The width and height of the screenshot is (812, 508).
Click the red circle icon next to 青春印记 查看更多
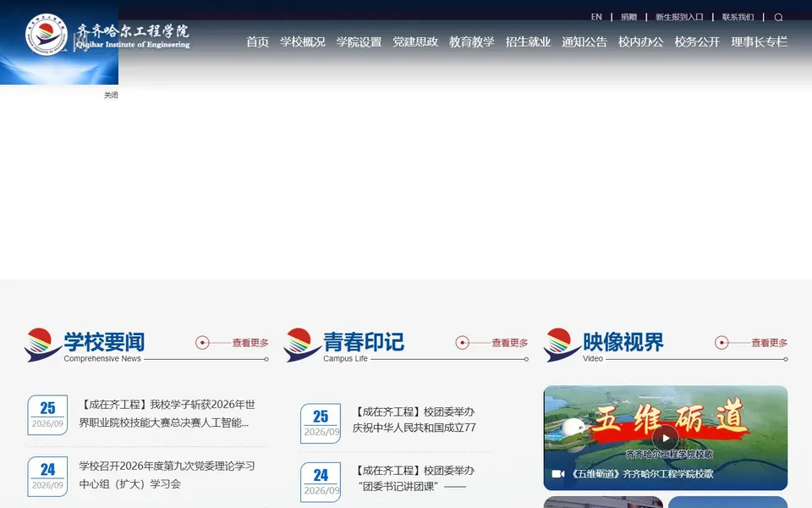pyautogui.click(x=463, y=343)
